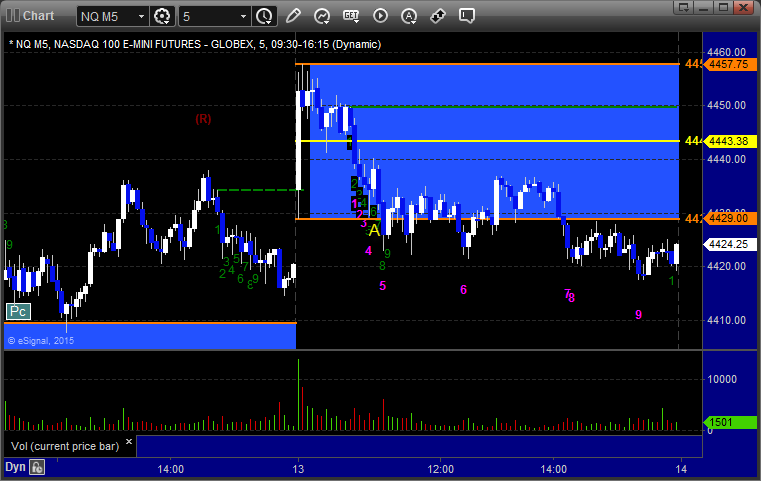Click the 10000 volume axis label
Screen dimensions: 761x481
coord(722,379)
